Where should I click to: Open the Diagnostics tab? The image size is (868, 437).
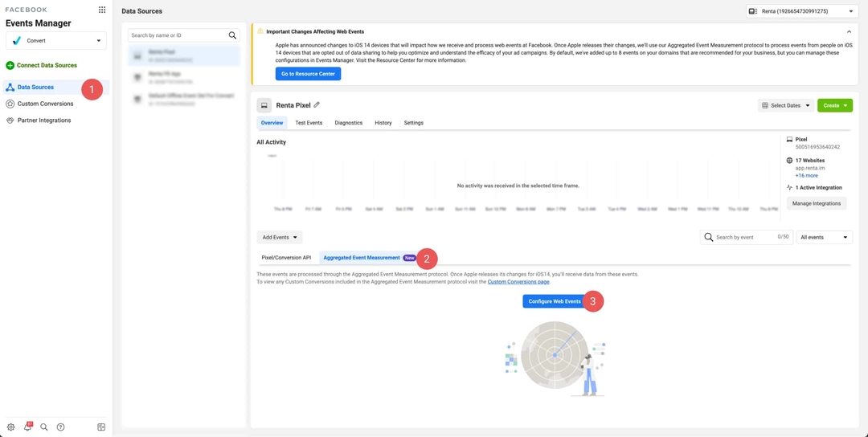pos(349,123)
